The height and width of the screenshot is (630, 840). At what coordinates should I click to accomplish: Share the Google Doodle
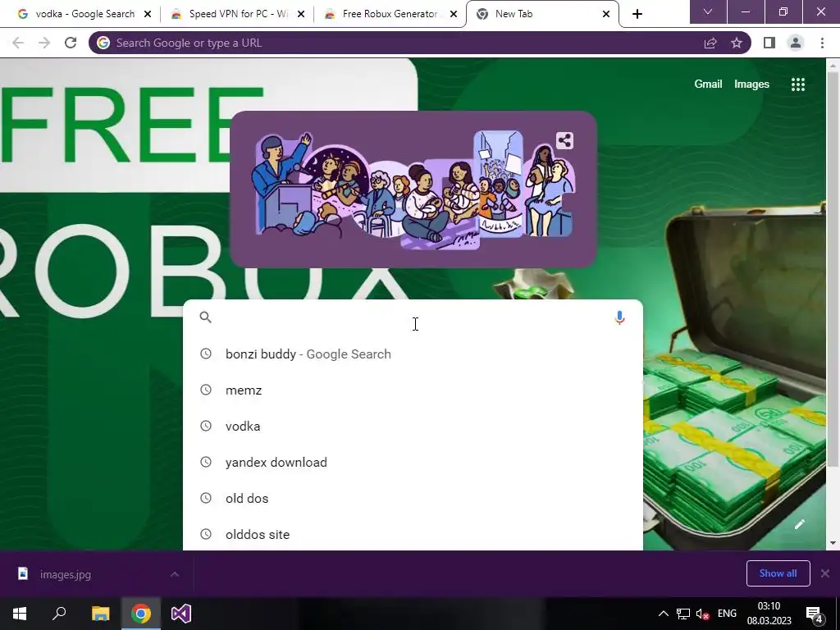tap(564, 141)
